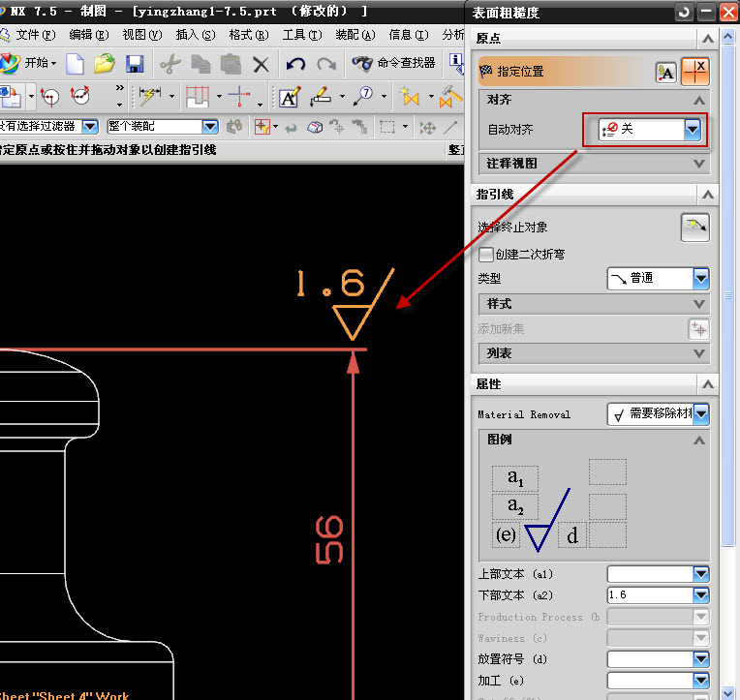The height and width of the screenshot is (700, 740).
Task: Select the centerline mark tool
Action: pos(239,96)
